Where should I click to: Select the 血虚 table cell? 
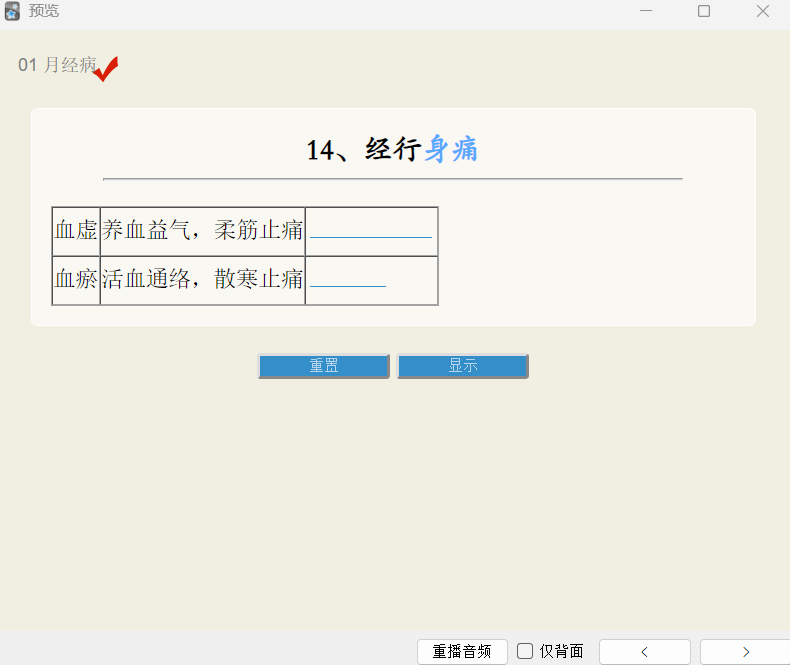[76, 231]
